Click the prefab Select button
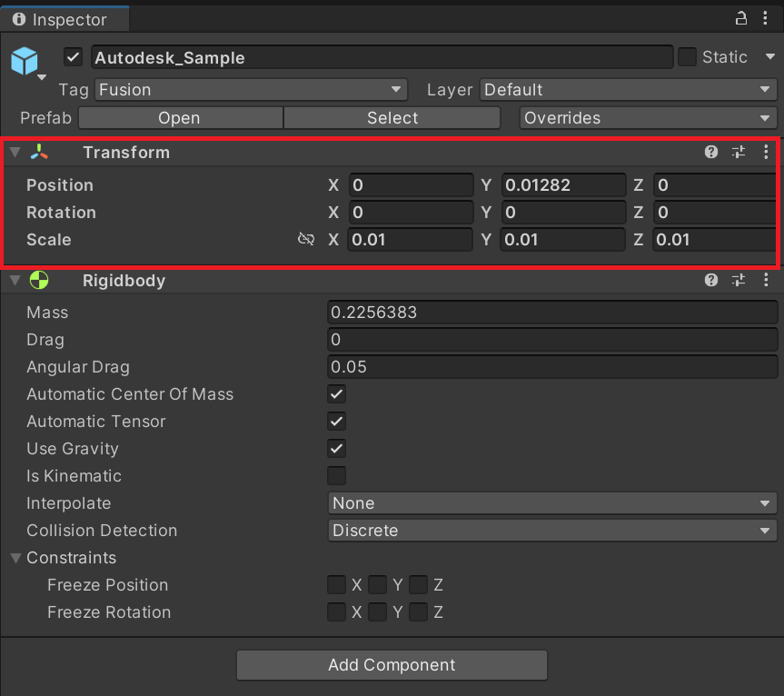784x696 pixels. point(392,118)
